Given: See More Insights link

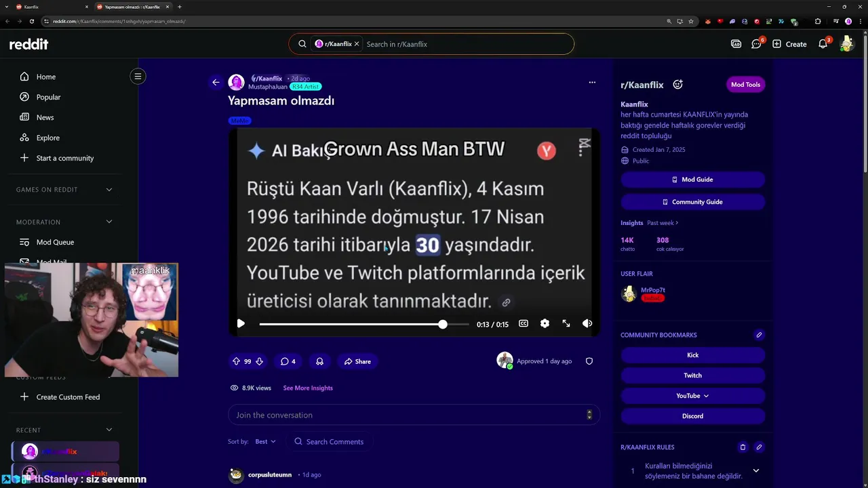Looking at the screenshot, I should click(x=308, y=388).
